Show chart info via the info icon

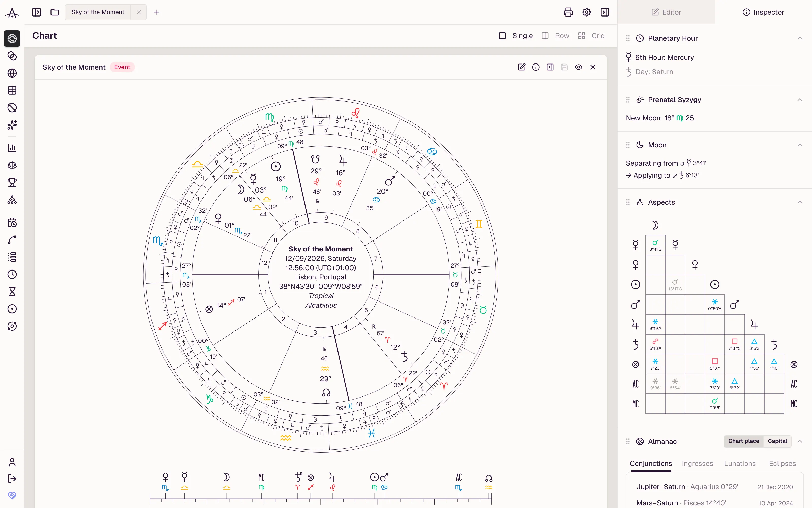pos(536,67)
